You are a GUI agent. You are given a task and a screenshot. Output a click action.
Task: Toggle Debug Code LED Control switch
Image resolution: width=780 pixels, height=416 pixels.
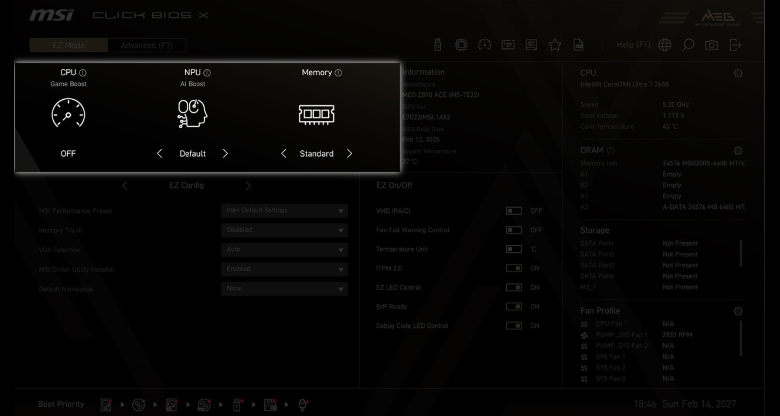tap(514, 326)
